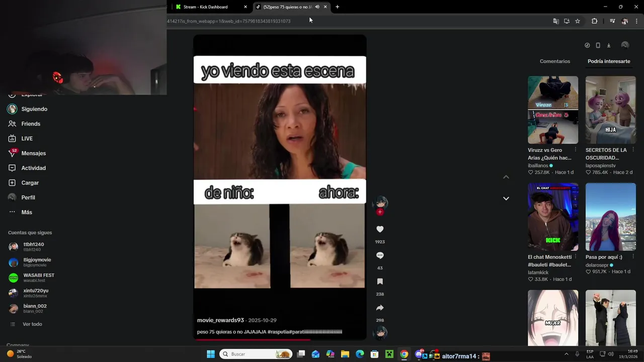This screenshot has height=362, width=644.
Task: Expand followed accounts with Ver todo
Action: pyautogui.click(x=32, y=324)
